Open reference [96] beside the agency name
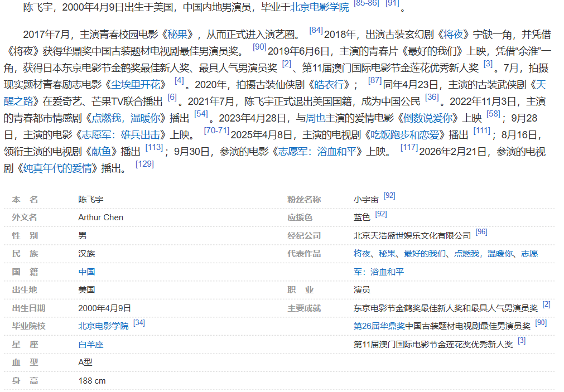The image size is (564, 392). [x=481, y=232]
